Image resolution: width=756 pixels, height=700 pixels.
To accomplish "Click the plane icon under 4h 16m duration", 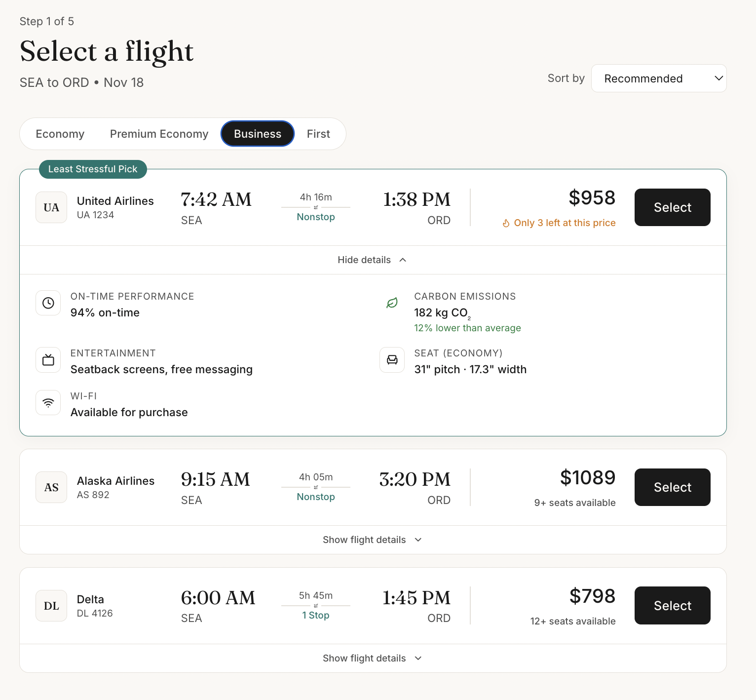I will click(316, 207).
